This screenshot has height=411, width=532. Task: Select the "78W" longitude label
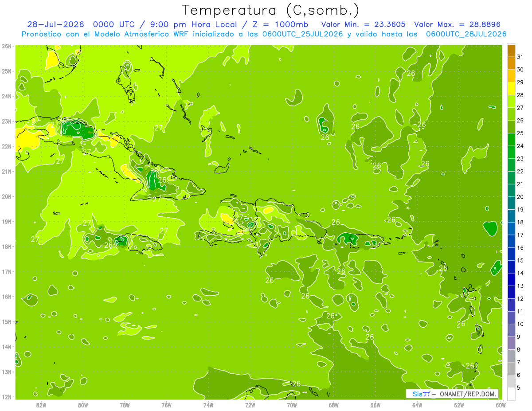click(125, 405)
